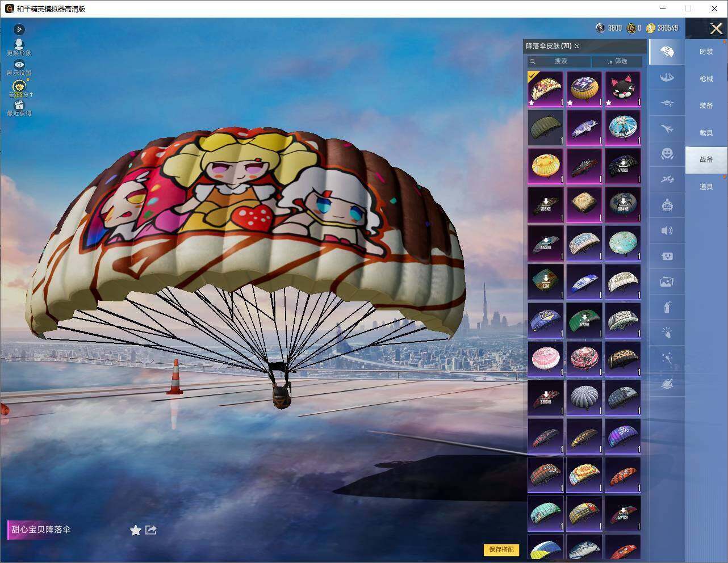The width and height of the screenshot is (728, 563).
Task: Open the speaker voice pack category
Action: tap(667, 230)
